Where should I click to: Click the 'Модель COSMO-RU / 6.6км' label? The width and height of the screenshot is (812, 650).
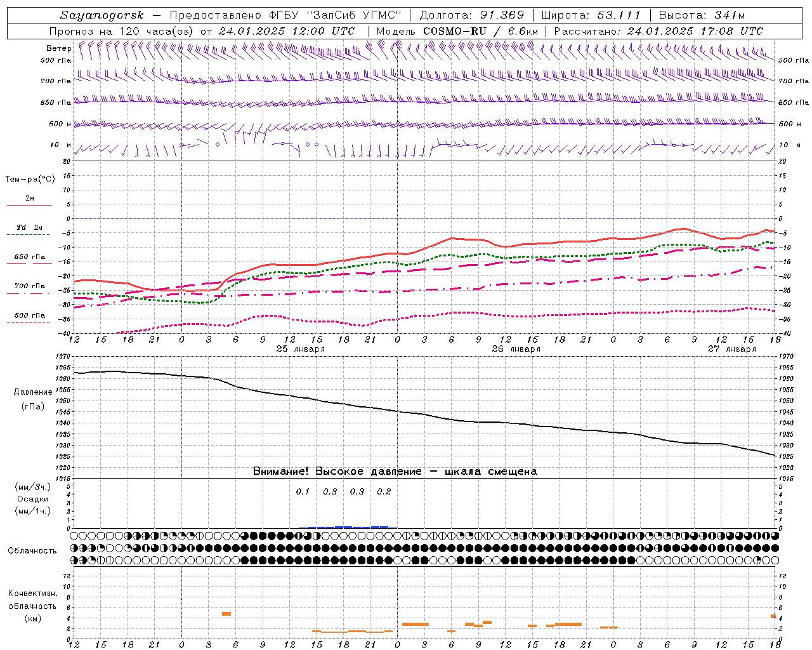point(457,31)
